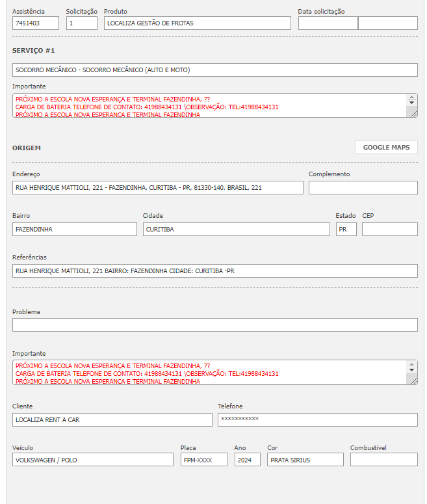Click the Google Maps button

tap(386, 148)
